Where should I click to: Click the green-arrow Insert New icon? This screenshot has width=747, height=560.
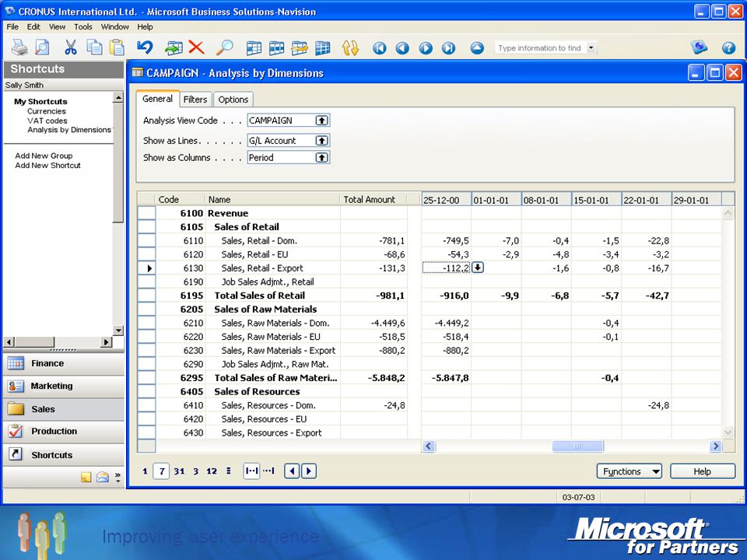(x=174, y=47)
